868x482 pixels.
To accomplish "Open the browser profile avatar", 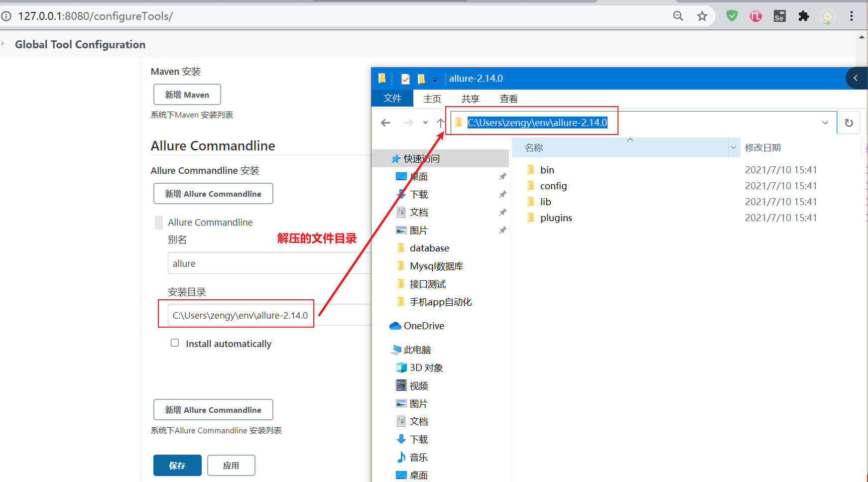I will click(828, 17).
